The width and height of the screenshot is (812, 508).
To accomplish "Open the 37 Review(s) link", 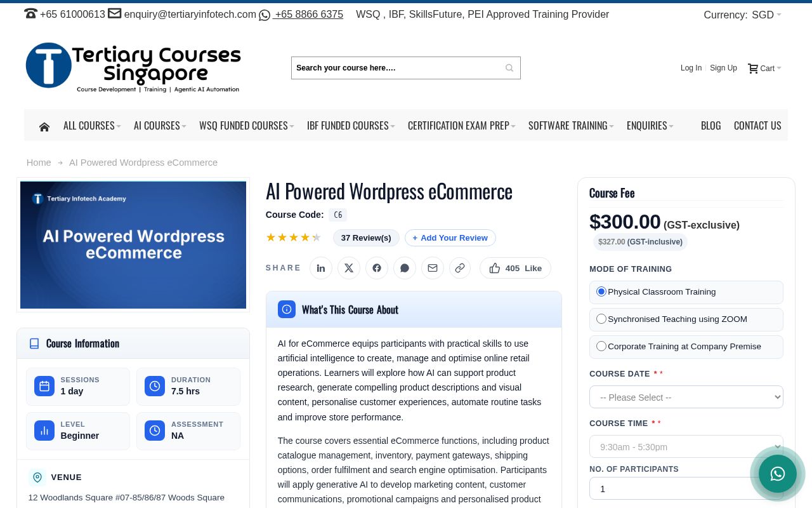I will [366, 238].
